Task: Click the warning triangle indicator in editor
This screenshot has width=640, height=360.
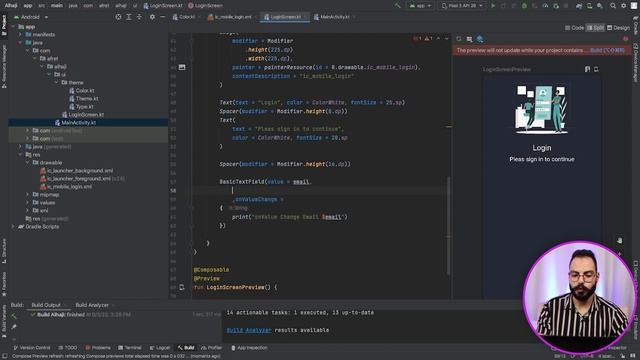Action: 428,38
